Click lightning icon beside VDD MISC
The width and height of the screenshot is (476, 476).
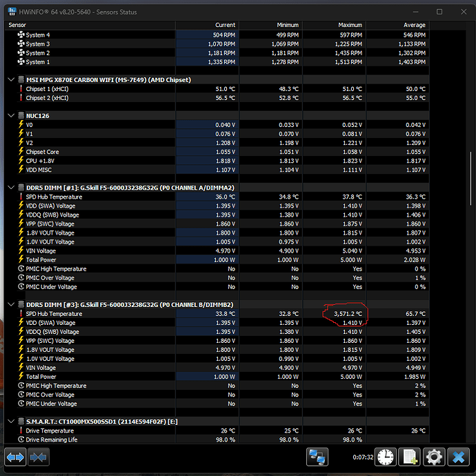pyautogui.click(x=21, y=170)
